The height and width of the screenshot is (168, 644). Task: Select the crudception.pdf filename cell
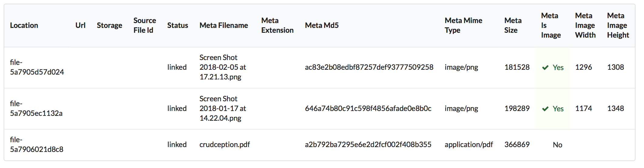(225, 145)
